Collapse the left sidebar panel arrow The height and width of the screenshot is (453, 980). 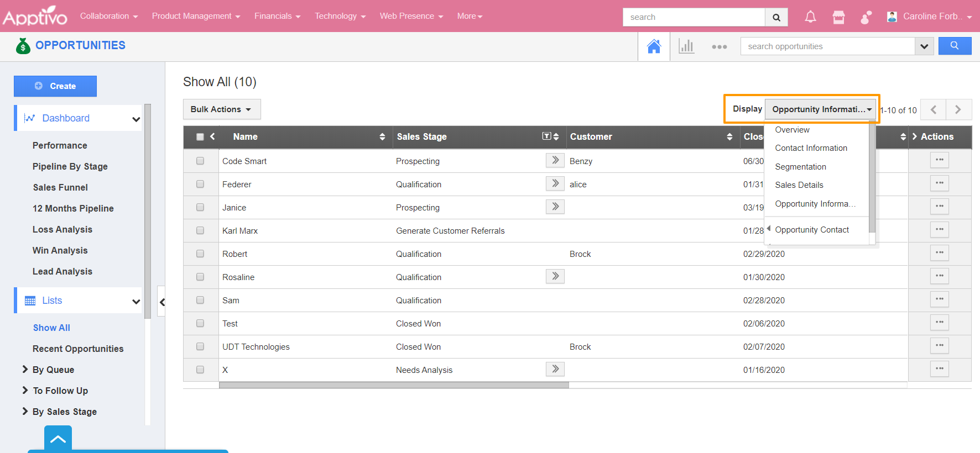pos(162,302)
